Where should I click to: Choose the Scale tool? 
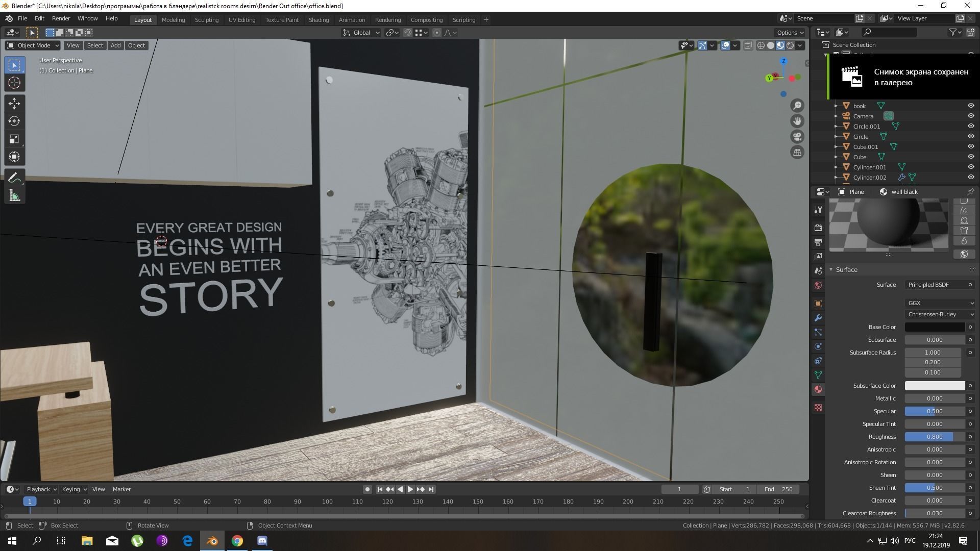(14, 139)
